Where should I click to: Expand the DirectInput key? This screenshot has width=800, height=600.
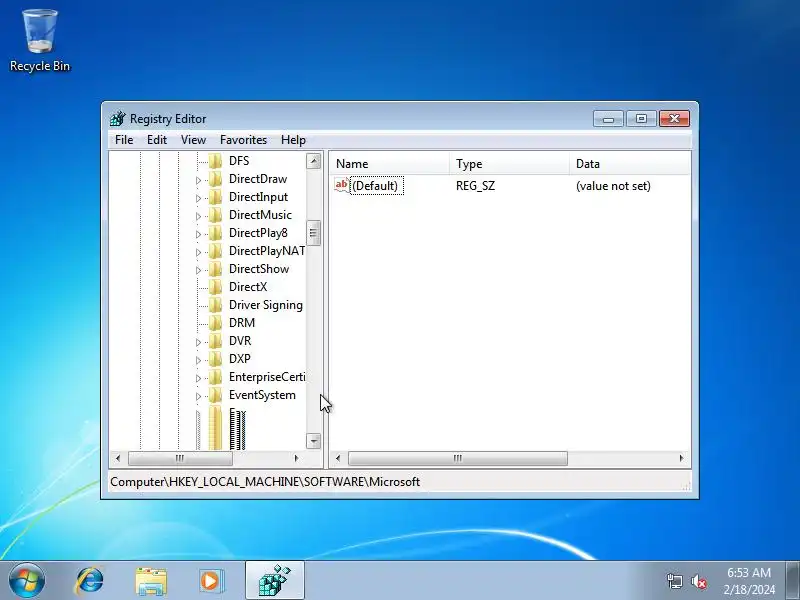point(198,198)
